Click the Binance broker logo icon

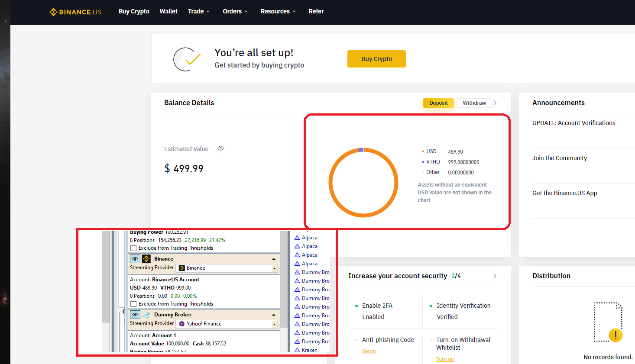coord(146,259)
